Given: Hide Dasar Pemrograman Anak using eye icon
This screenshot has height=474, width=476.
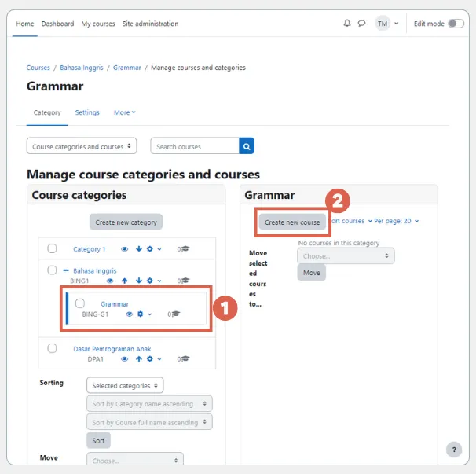Looking at the screenshot, I should 124,359.
